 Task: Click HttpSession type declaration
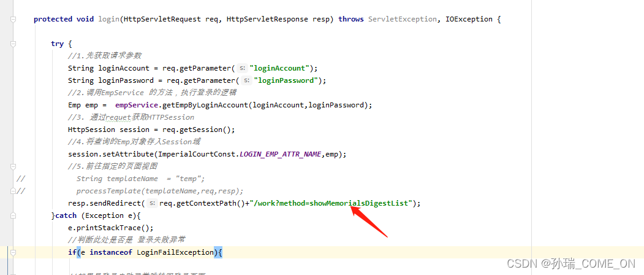91,130
